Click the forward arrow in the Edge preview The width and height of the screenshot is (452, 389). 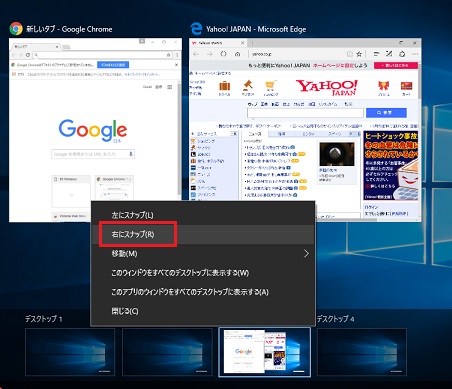[x=210, y=54]
